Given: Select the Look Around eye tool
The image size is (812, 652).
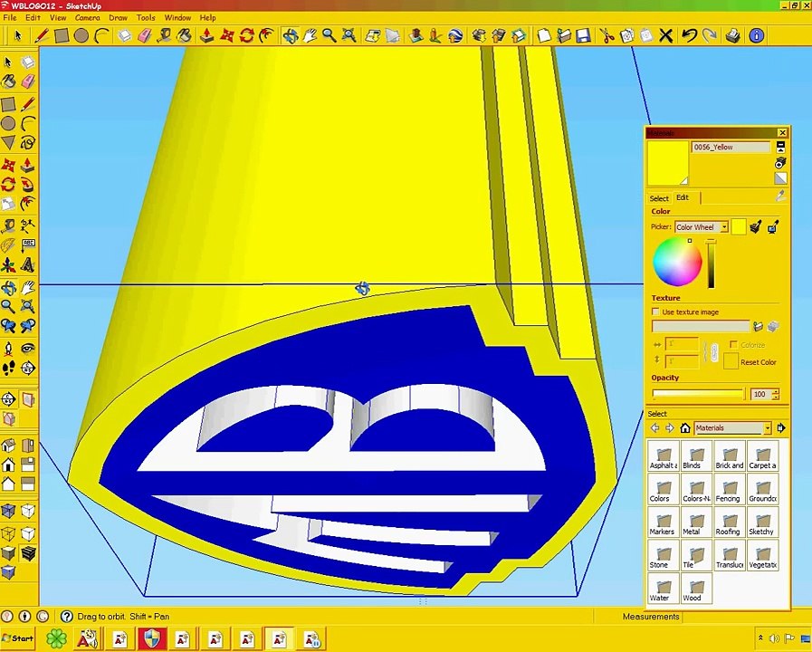Looking at the screenshot, I should coord(27,349).
